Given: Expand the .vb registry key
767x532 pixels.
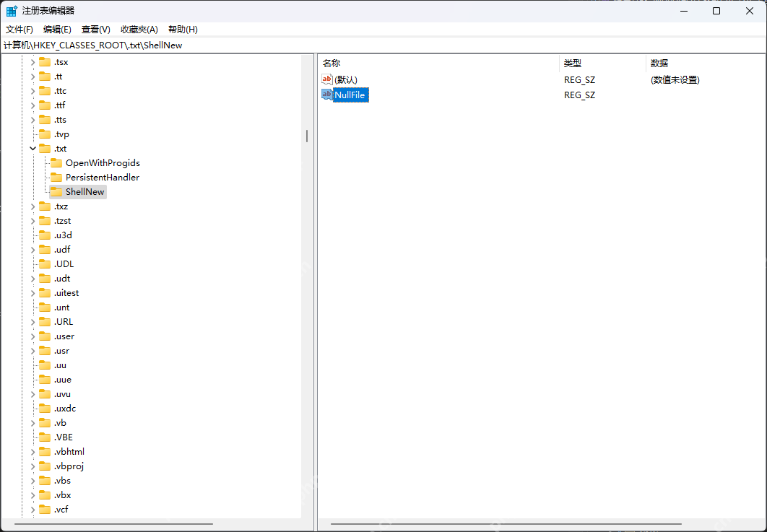Looking at the screenshot, I should tap(32, 423).
